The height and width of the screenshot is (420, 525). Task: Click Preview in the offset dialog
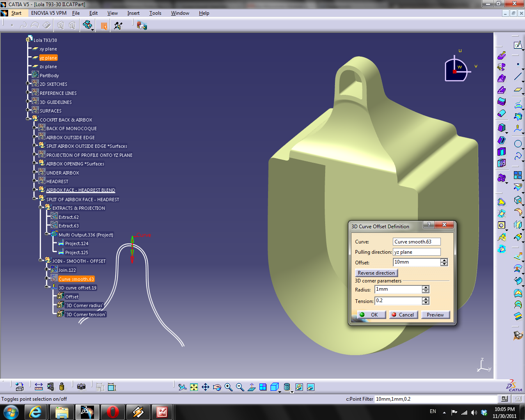click(x=435, y=314)
